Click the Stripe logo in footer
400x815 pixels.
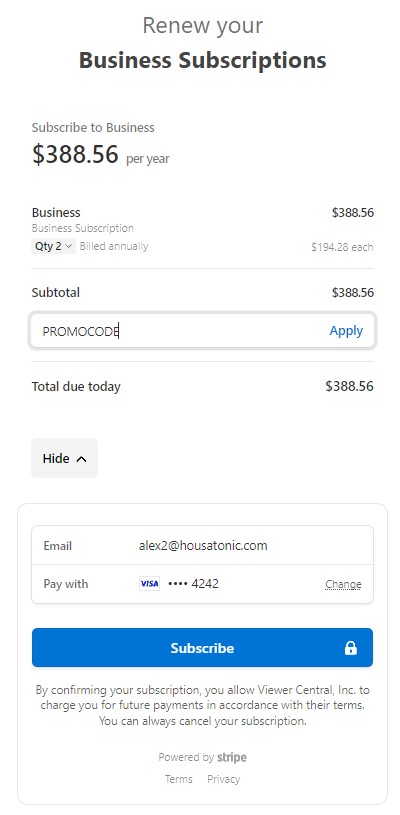point(232,757)
